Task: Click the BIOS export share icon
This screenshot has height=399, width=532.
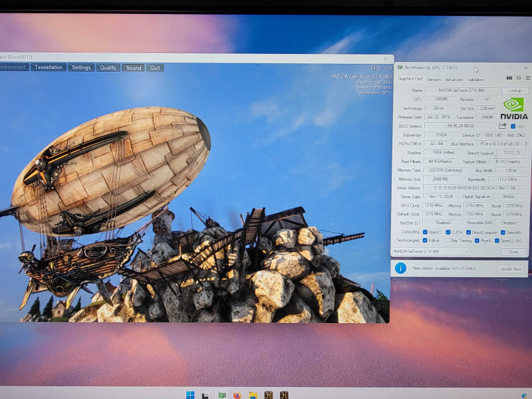Action: tap(502, 126)
